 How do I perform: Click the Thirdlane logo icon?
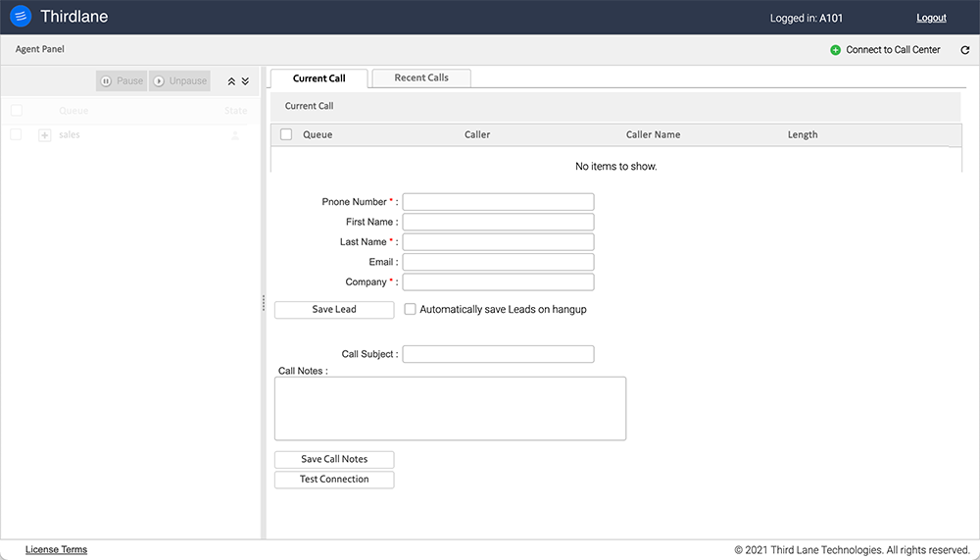[21, 17]
